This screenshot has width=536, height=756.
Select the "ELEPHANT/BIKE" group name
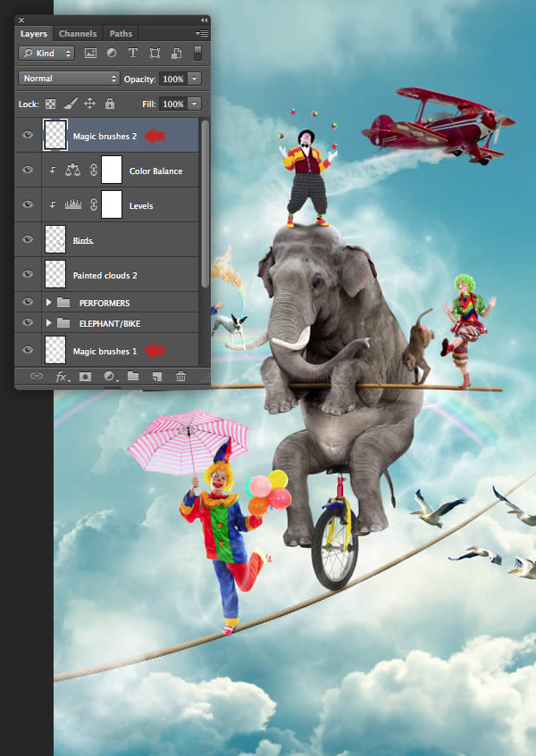(x=110, y=323)
